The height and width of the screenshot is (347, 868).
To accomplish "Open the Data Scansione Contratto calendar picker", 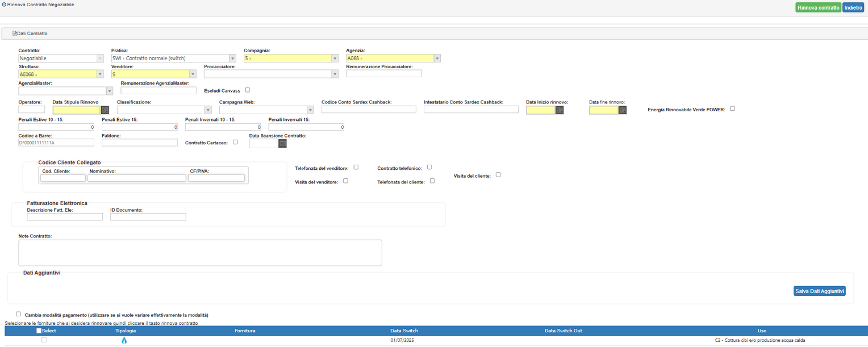I will 282,144.
